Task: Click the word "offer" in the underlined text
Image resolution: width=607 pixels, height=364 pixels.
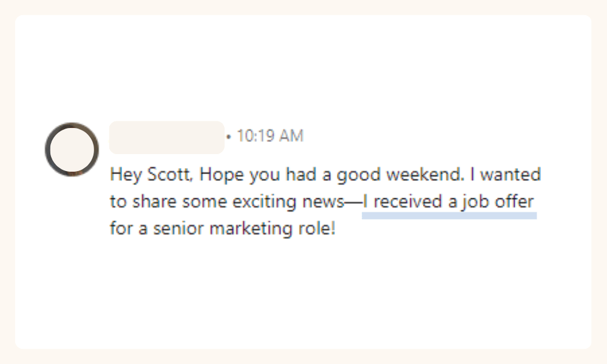Action: pyautogui.click(x=514, y=203)
